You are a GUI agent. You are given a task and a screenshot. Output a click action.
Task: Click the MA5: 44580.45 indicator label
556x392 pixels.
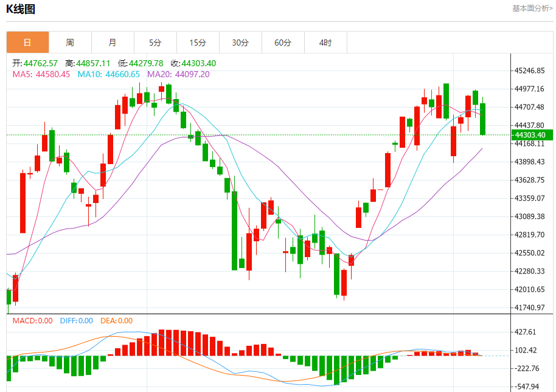[41, 74]
